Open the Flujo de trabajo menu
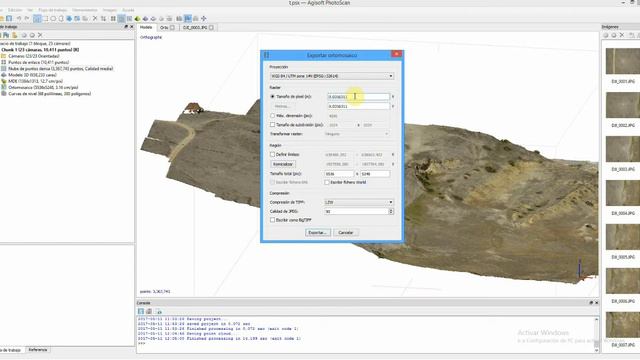This screenshot has width=640, height=360. 53,10
